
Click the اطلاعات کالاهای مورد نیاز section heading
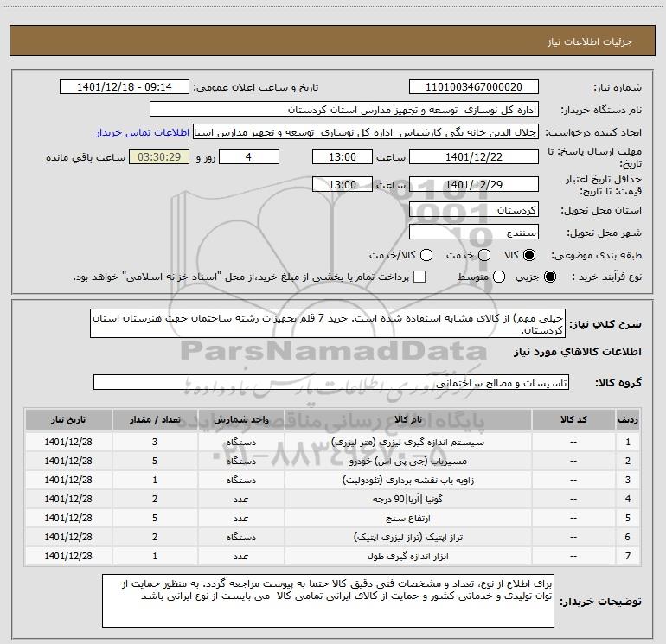tap(578, 352)
